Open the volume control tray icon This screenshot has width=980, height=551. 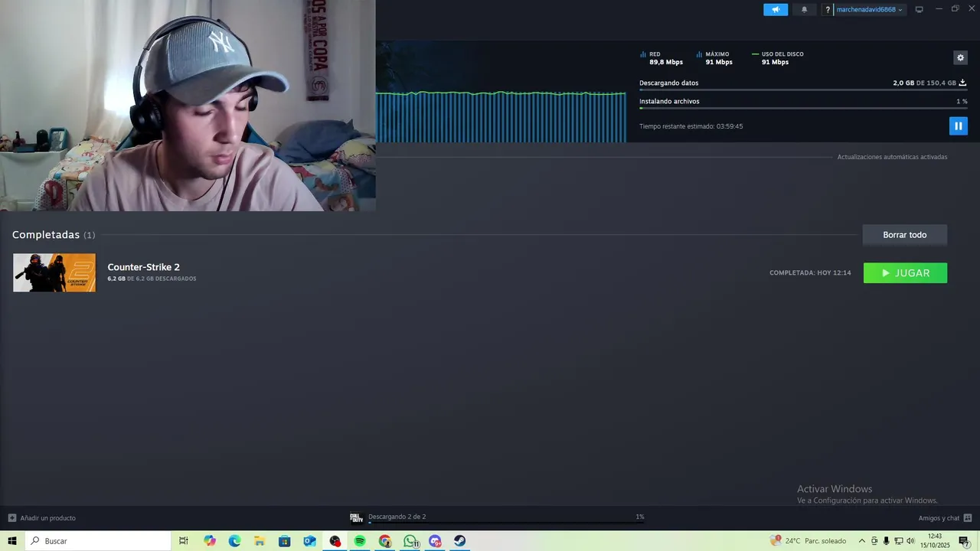pyautogui.click(x=910, y=541)
